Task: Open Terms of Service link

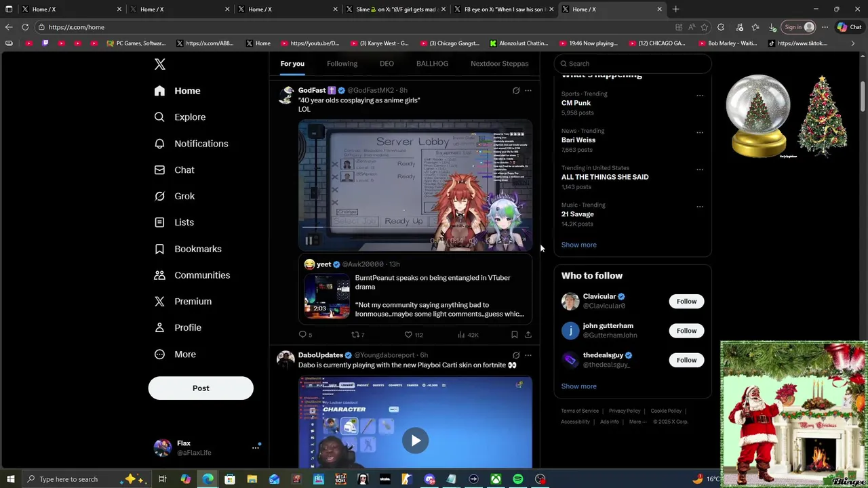Action: coord(580,411)
